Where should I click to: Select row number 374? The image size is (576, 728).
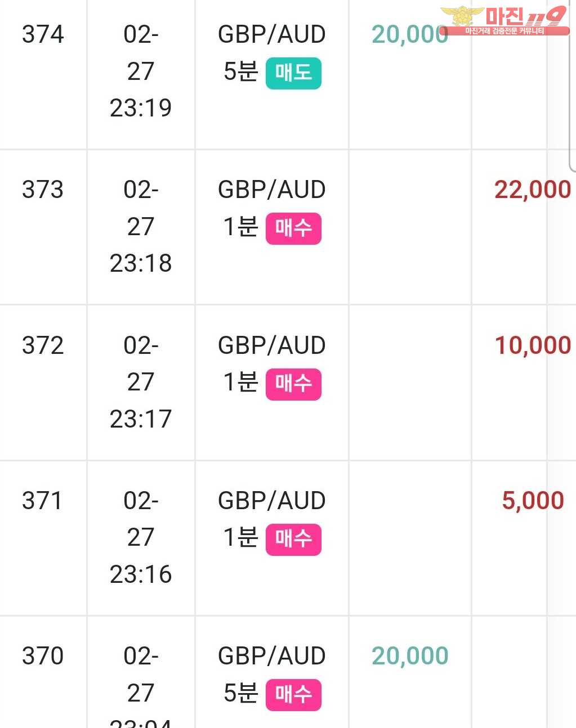click(x=43, y=35)
